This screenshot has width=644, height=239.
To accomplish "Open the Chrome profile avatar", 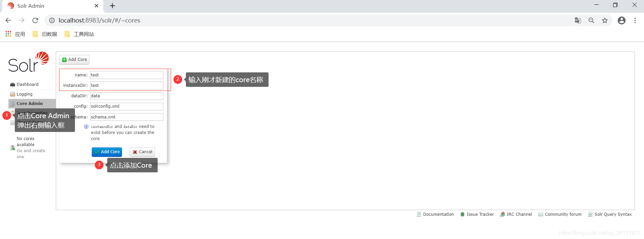I will [622, 21].
